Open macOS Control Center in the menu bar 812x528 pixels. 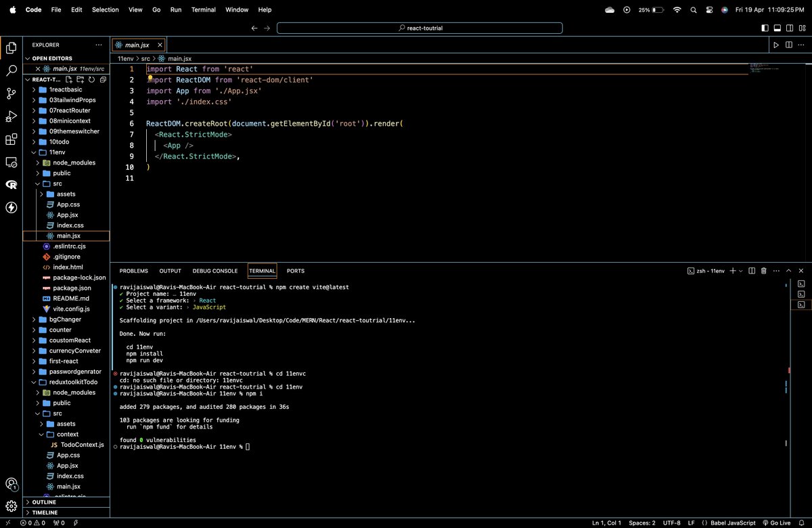[x=709, y=9]
